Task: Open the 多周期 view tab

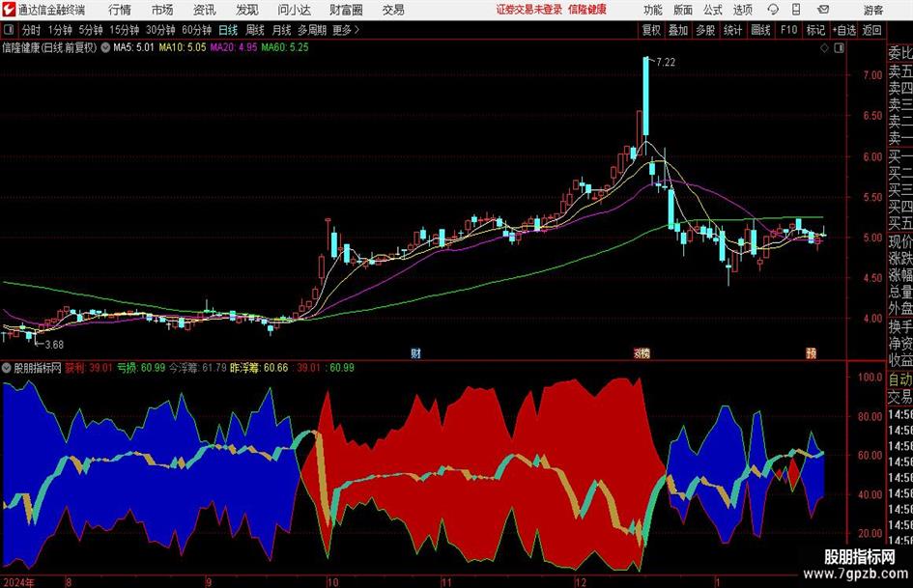Action: coord(312,30)
